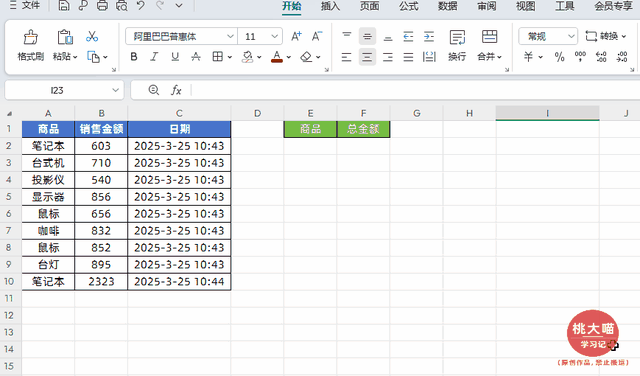Select the Format Painter (格式刷) tool
The image size is (640, 376).
click(31, 45)
